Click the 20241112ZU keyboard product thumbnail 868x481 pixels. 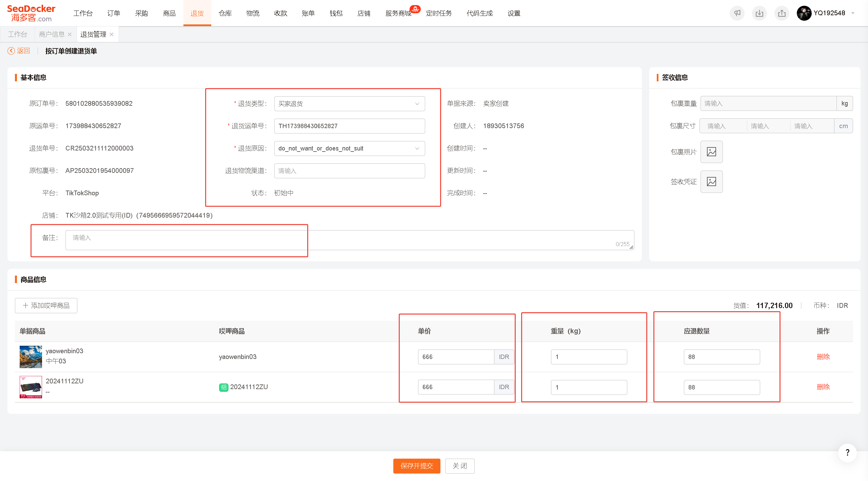31,387
